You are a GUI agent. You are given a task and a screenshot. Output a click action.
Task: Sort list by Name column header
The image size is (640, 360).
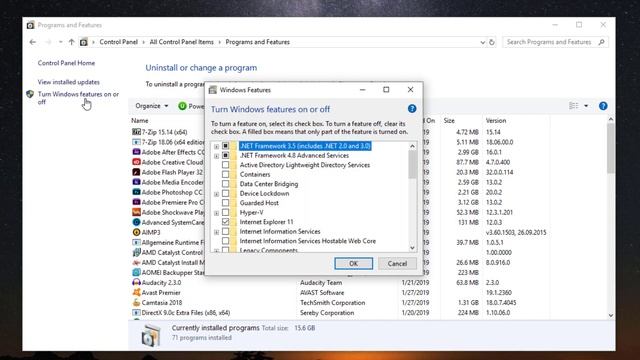point(140,121)
